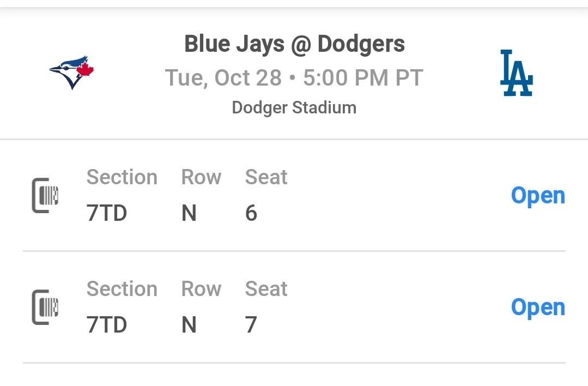Tap the mobile ticket icon on the second ticket
The height and width of the screenshot is (386, 588).
46,306
